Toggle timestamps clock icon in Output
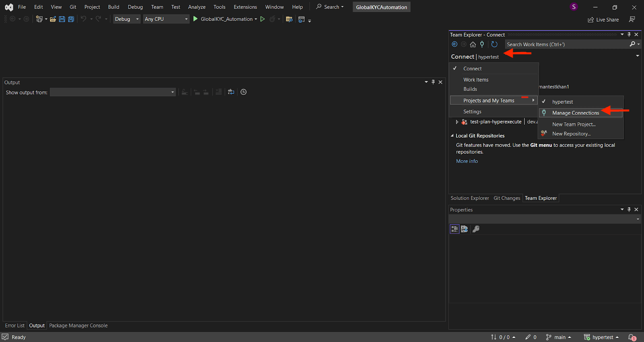The image size is (644, 342). (244, 92)
